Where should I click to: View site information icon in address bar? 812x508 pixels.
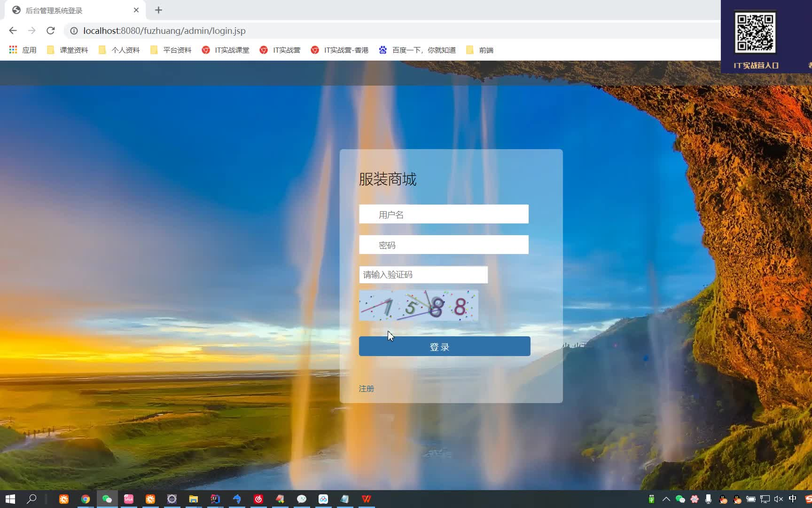(x=74, y=31)
